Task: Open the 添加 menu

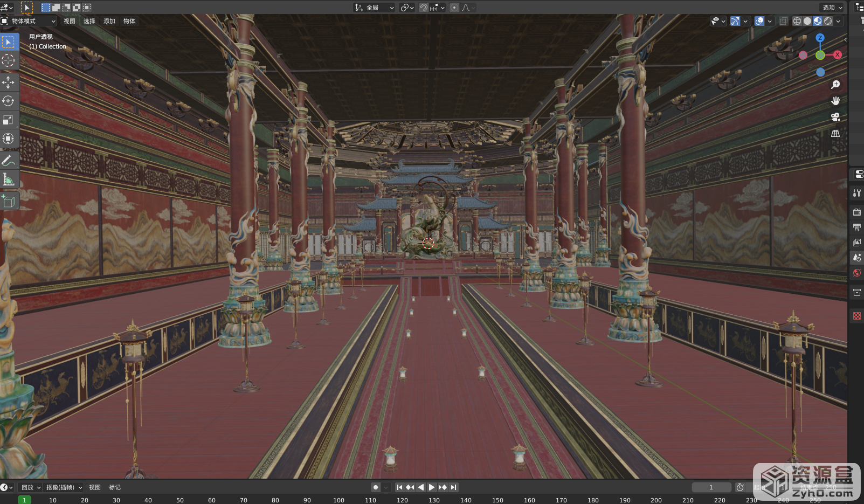Action: [x=109, y=21]
